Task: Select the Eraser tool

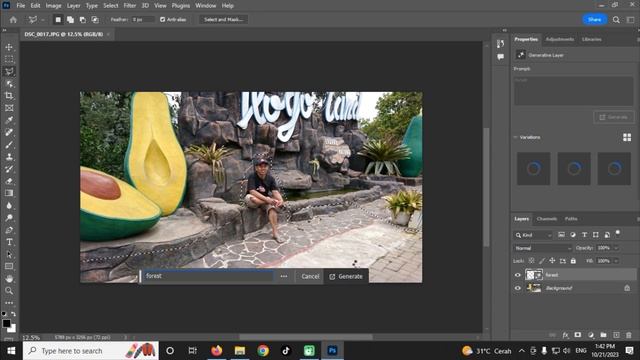Action: [9, 181]
